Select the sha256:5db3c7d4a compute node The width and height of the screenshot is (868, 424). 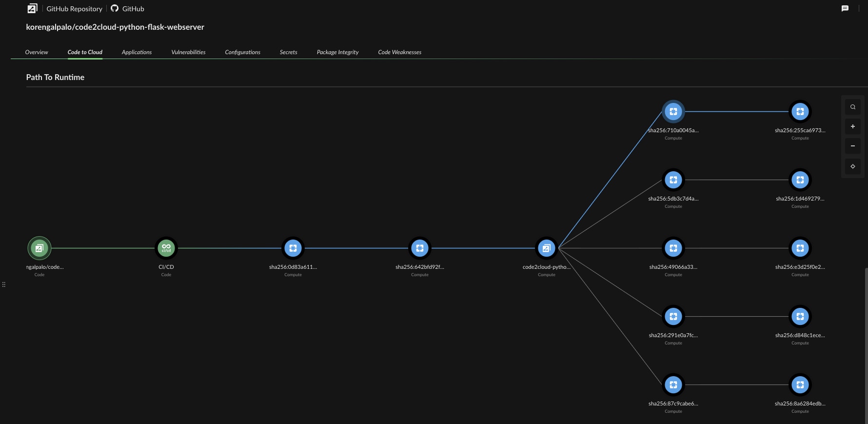(x=673, y=180)
